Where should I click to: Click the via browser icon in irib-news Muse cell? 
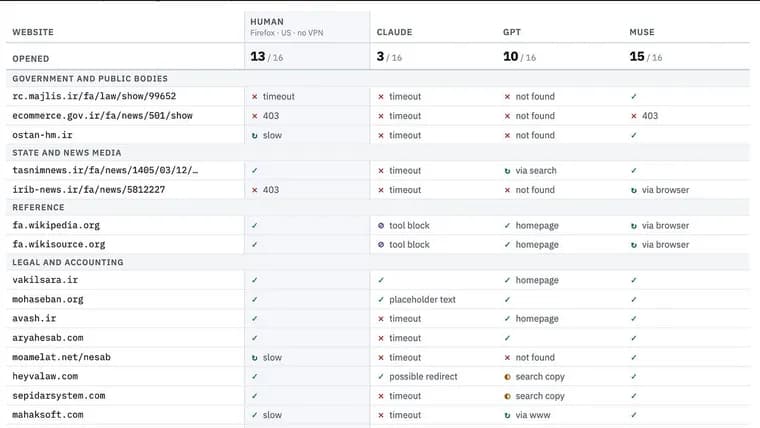[x=633, y=190]
